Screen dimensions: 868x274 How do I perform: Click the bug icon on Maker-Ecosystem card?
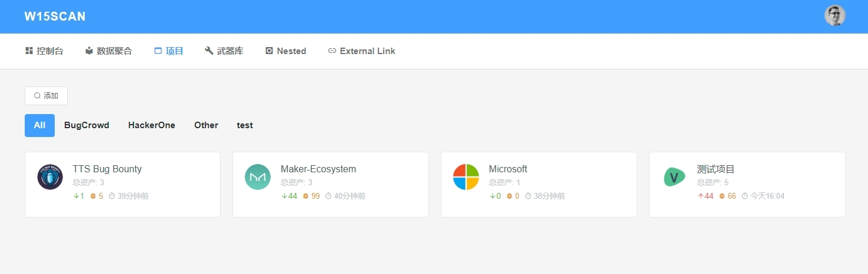click(305, 196)
